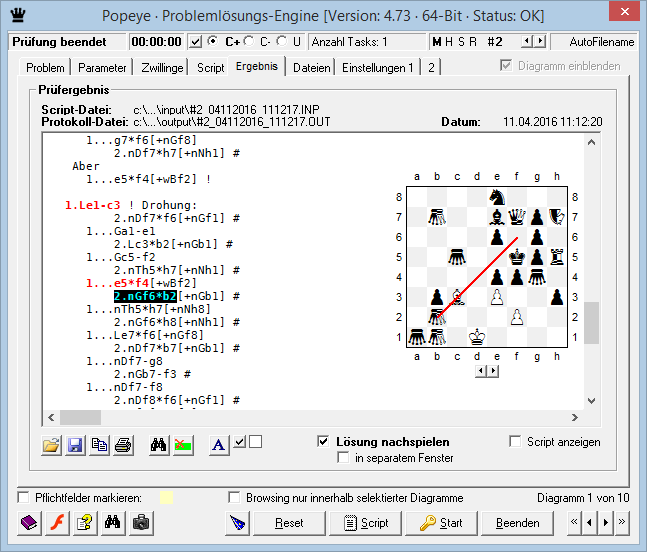
Task: Select the black knight on e8
Action: tap(497, 197)
